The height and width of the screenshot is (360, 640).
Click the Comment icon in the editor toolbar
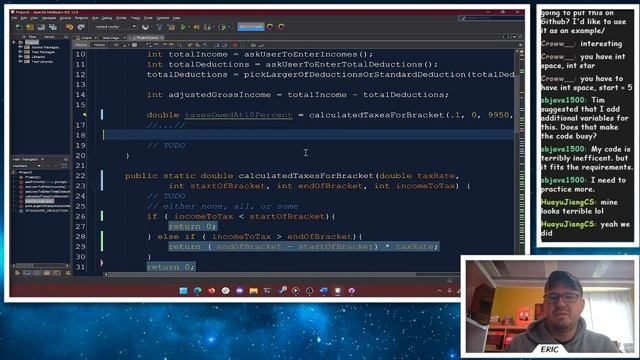[x=253, y=45]
